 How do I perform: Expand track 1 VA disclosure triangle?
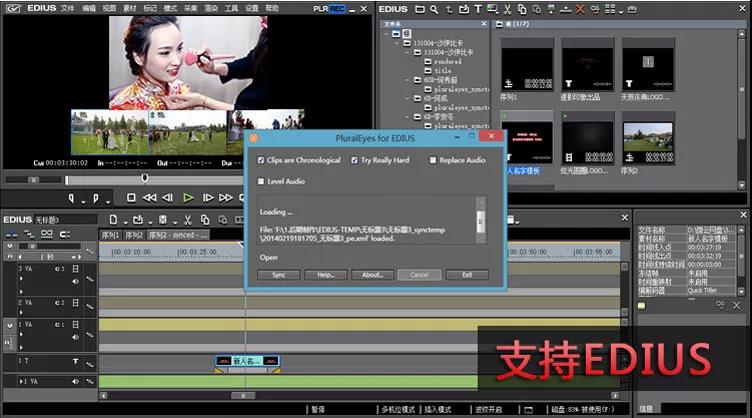pos(21,334)
